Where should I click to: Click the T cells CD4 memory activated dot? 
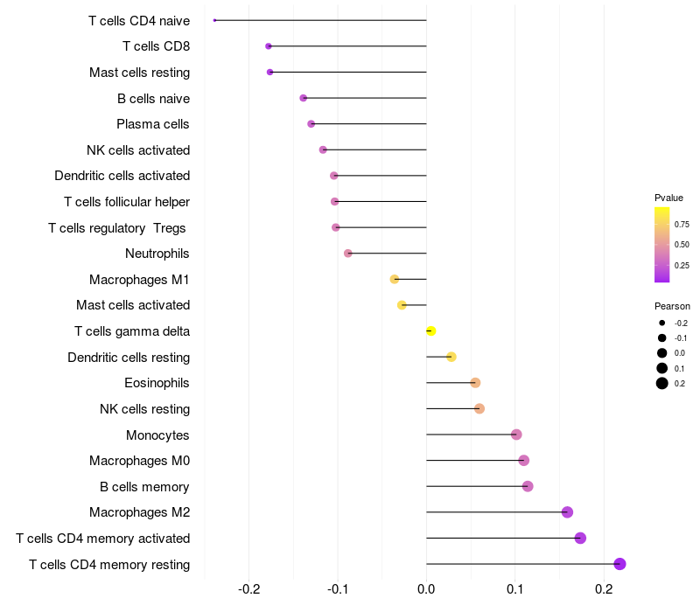[x=580, y=538]
